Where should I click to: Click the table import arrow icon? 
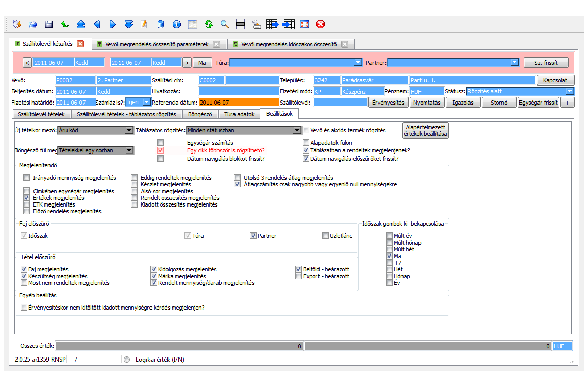[289, 24]
